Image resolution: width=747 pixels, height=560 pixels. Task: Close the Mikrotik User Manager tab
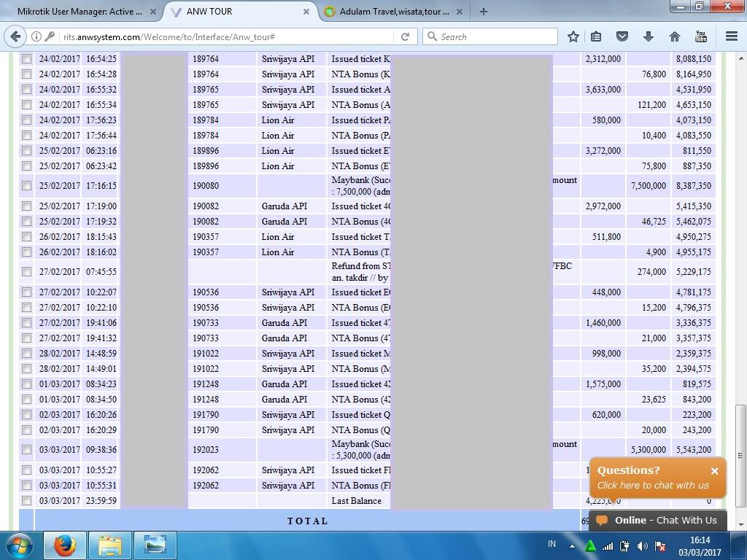(x=153, y=12)
